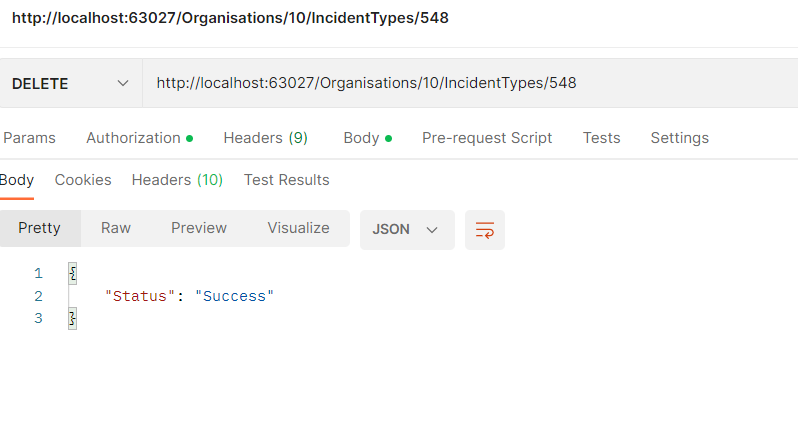Switch to Raw response view

click(116, 228)
